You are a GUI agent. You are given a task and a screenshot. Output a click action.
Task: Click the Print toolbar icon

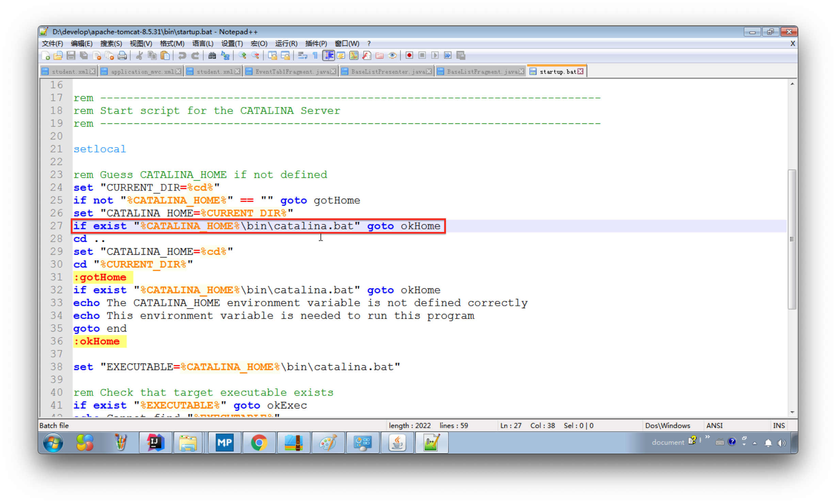point(122,55)
